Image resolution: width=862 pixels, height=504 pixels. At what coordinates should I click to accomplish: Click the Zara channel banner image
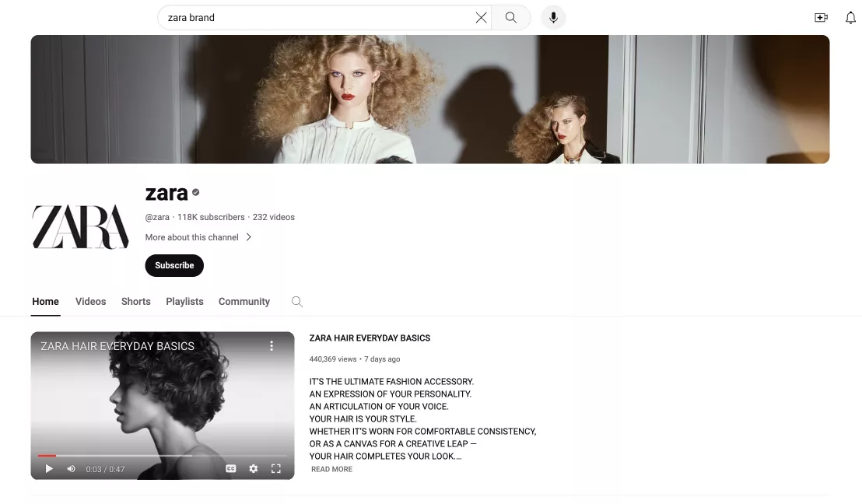[x=430, y=100]
